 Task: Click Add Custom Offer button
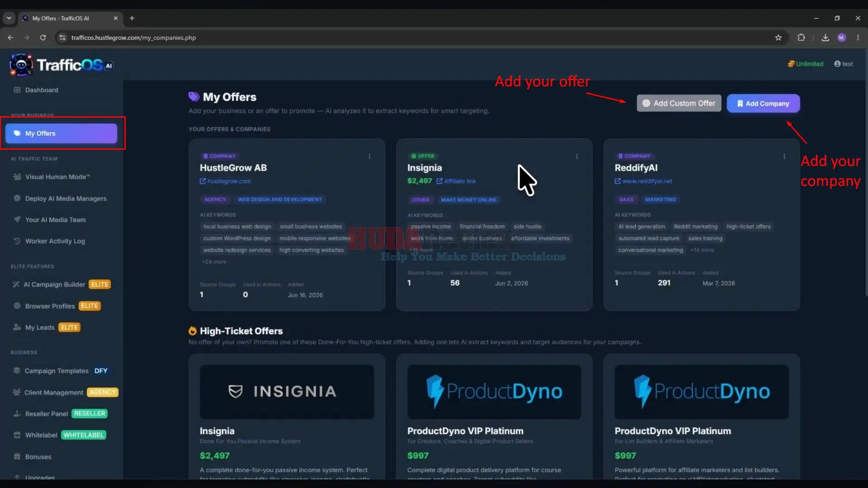(679, 103)
